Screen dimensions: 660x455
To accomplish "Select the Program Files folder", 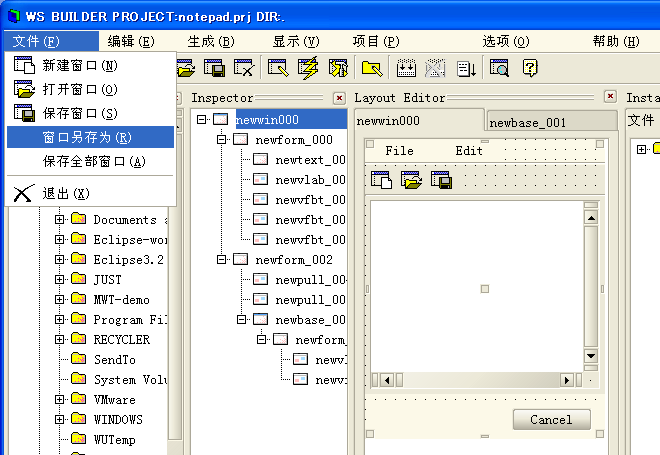I will 130,319.
